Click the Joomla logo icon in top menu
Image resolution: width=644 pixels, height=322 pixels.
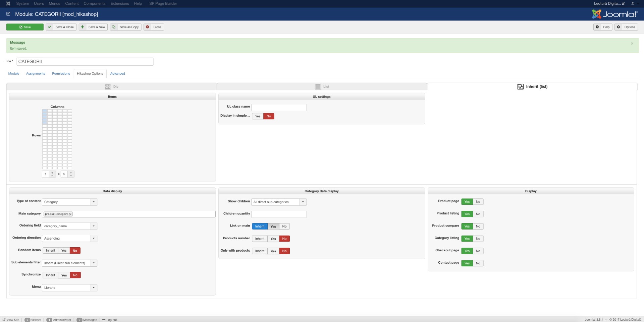8,3
